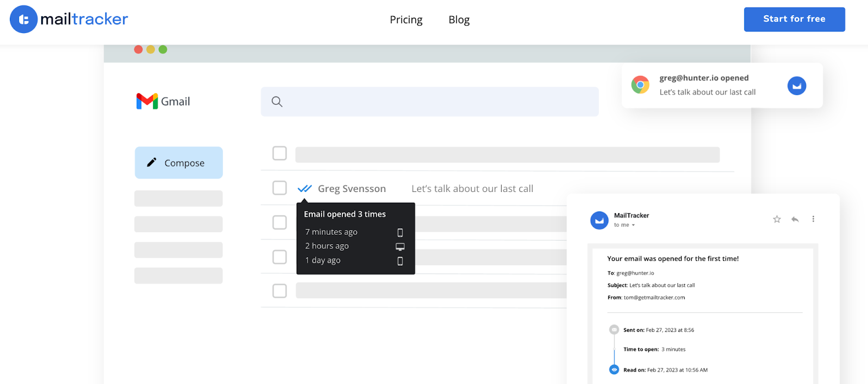Click the 'Email opened 3 times' heading

344,214
